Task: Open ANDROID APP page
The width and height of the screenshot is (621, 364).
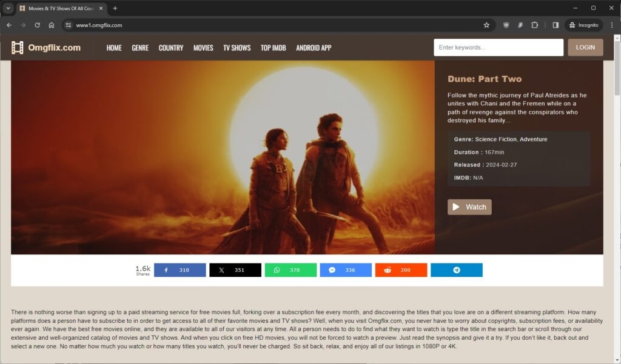Action: [x=314, y=48]
